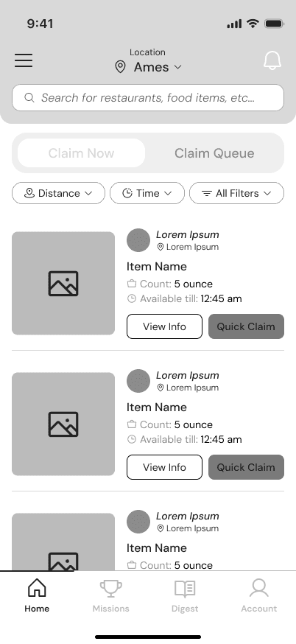
Task: Click the search magnifier icon
Action: point(29,98)
